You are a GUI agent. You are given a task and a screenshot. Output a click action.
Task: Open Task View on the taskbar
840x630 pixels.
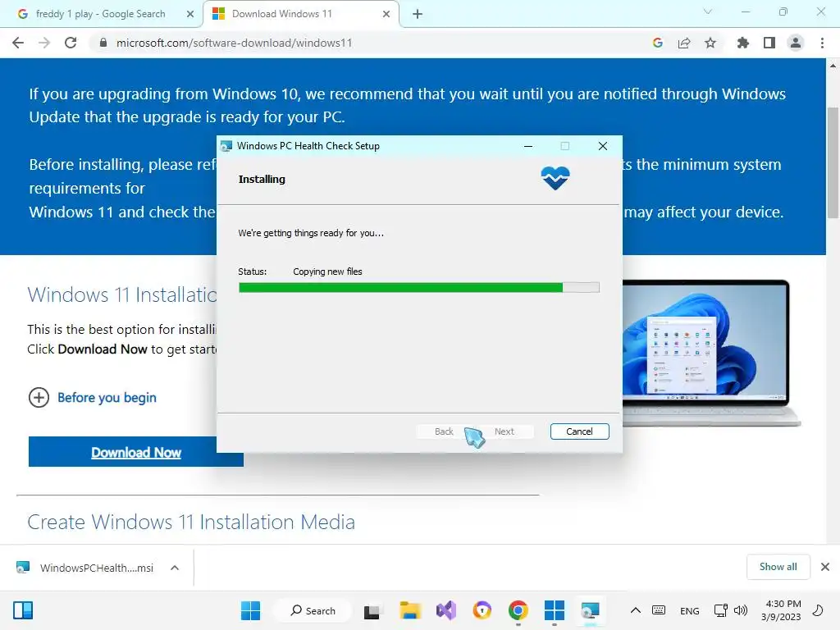(372, 611)
